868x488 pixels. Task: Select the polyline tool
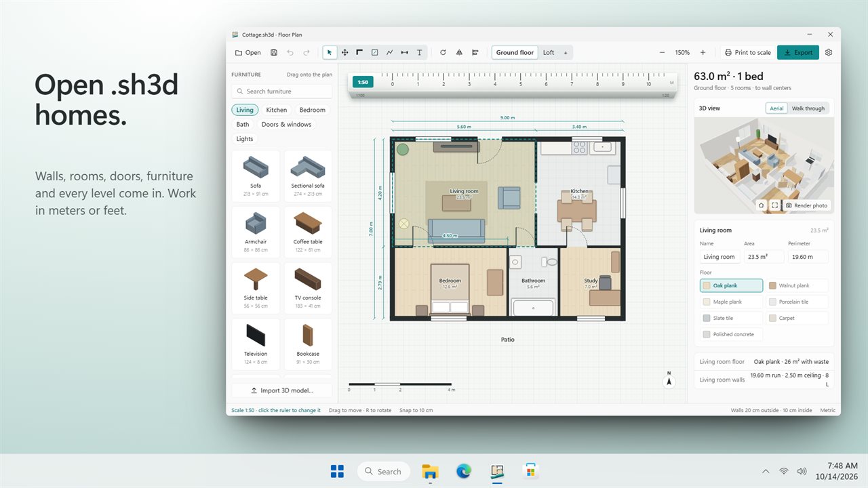tap(389, 52)
